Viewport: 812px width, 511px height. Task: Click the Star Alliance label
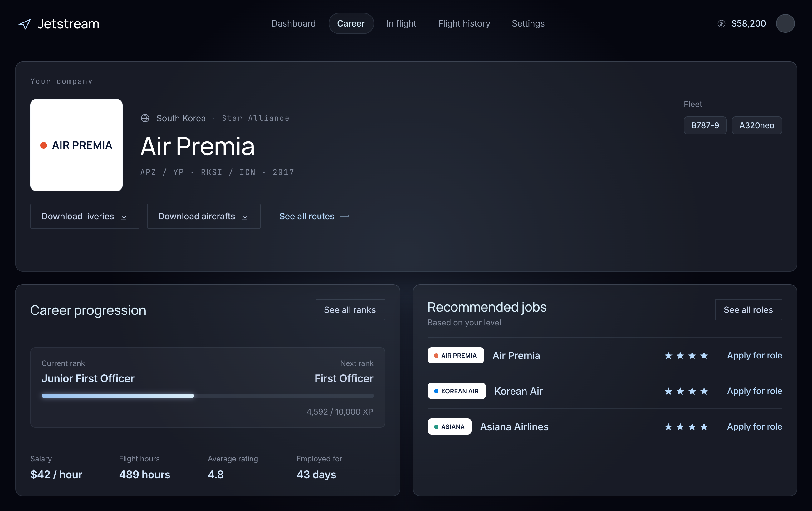pos(256,118)
